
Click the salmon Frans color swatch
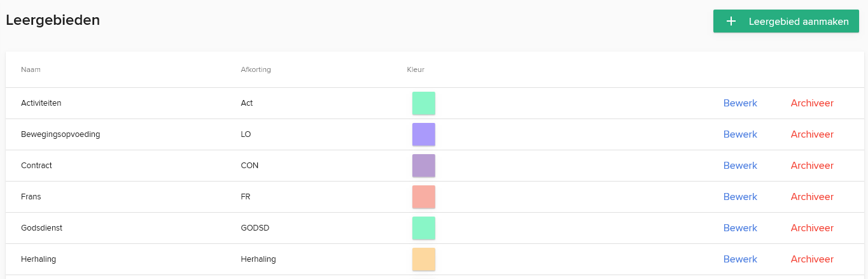tap(424, 197)
